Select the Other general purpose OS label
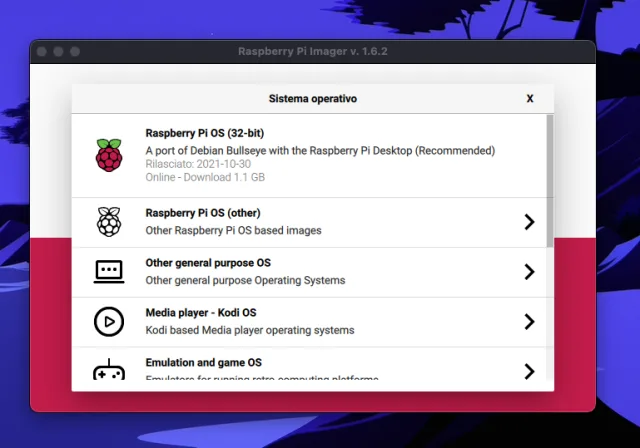The height and width of the screenshot is (448, 640). click(x=208, y=263)
